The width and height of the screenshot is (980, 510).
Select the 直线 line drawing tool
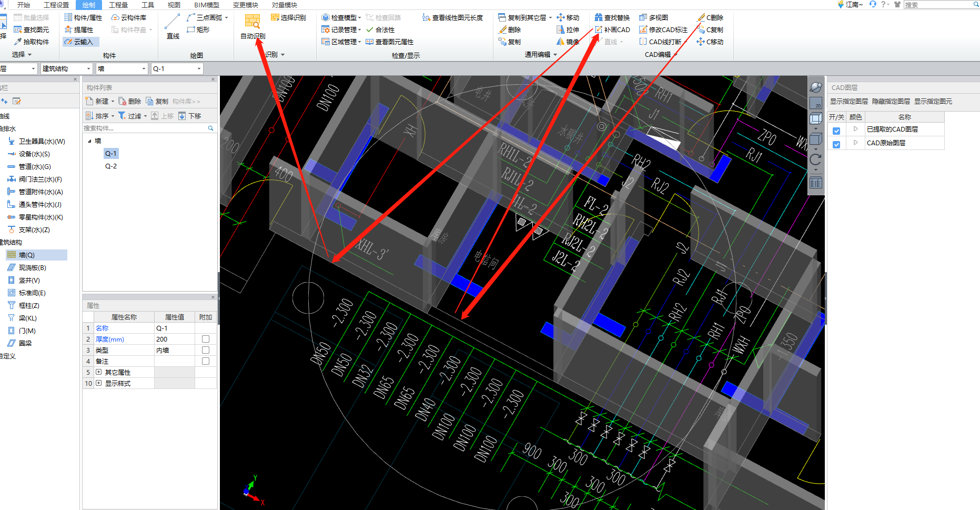point(173,26)
